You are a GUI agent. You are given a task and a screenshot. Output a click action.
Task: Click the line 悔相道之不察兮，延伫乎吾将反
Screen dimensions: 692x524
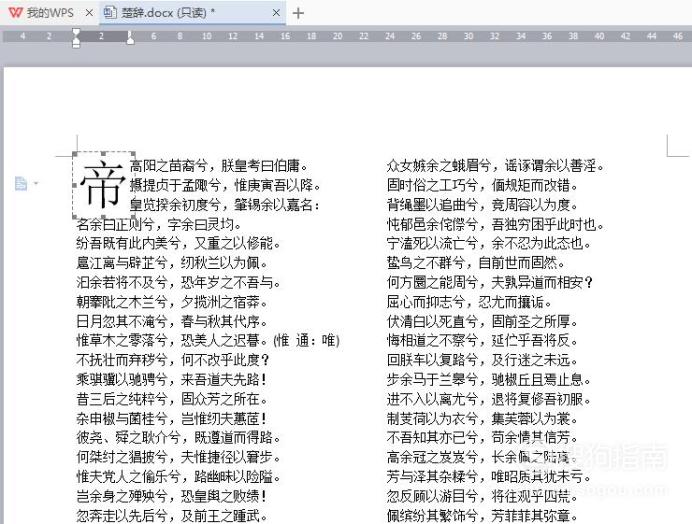[482, 341]
